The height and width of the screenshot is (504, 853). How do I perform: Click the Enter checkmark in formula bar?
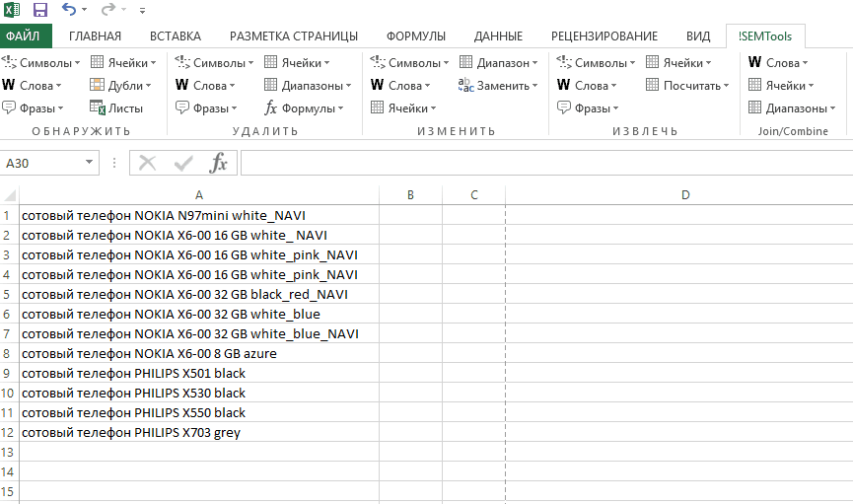(183, 163)
